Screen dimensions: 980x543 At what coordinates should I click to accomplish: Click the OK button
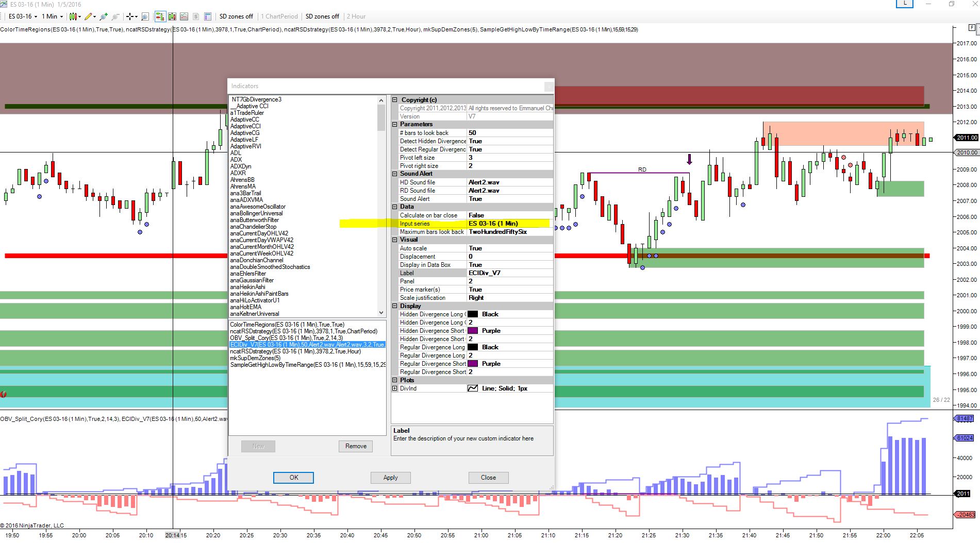pyautogui.click(x=293, y=478)
